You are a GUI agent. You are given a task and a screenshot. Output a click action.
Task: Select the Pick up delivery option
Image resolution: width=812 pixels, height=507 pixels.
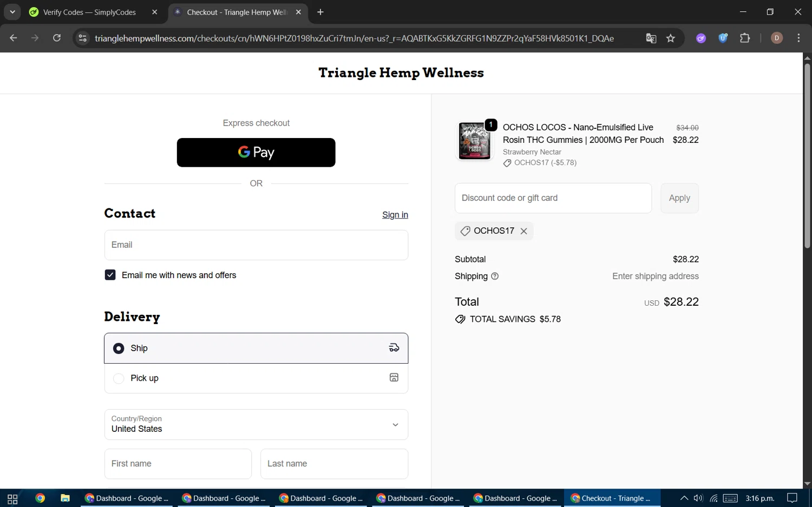[256, 378]
